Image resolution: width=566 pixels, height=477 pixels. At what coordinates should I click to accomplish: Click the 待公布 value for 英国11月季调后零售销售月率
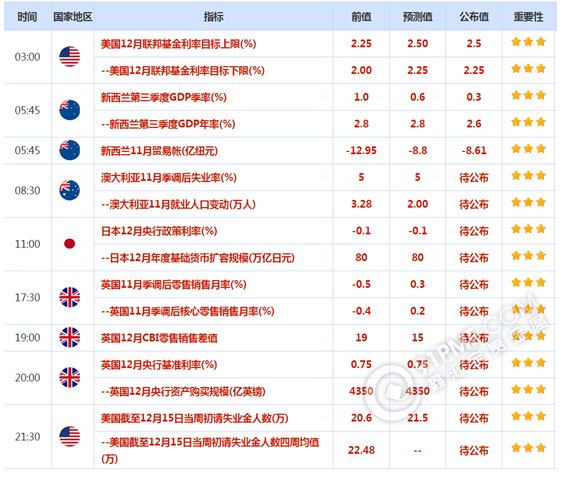click(474, 285)
